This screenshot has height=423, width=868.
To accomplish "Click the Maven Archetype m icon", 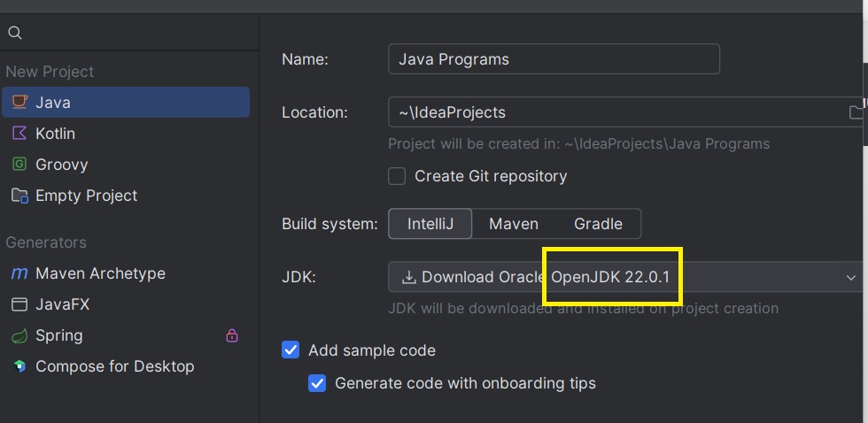I will point(19,273).
